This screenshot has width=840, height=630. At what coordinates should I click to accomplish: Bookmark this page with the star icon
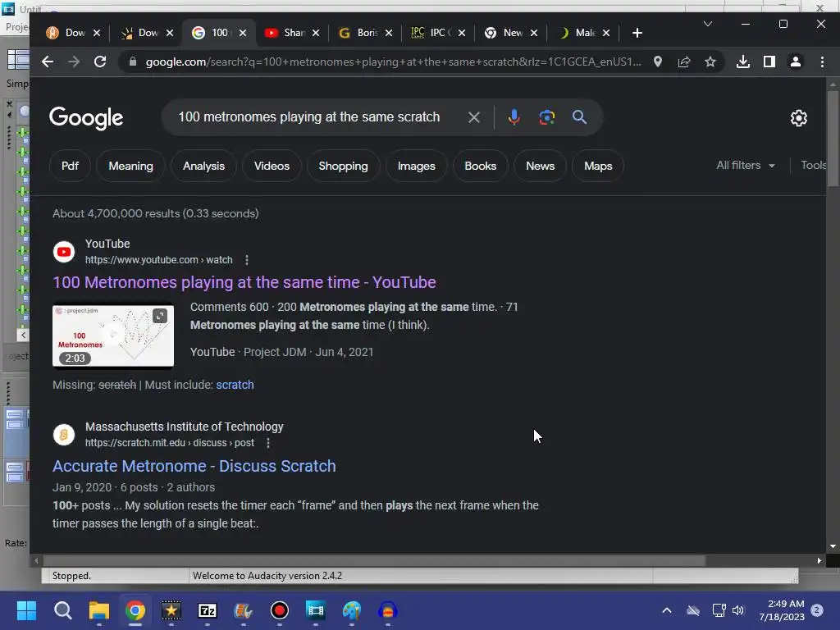click(710, 62)
